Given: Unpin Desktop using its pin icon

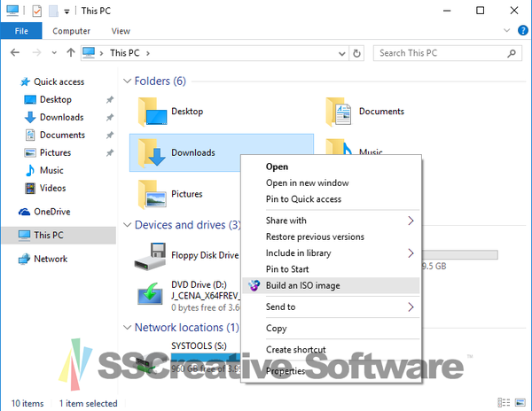Looking at the screenshot, I should [x=110, y=99].
